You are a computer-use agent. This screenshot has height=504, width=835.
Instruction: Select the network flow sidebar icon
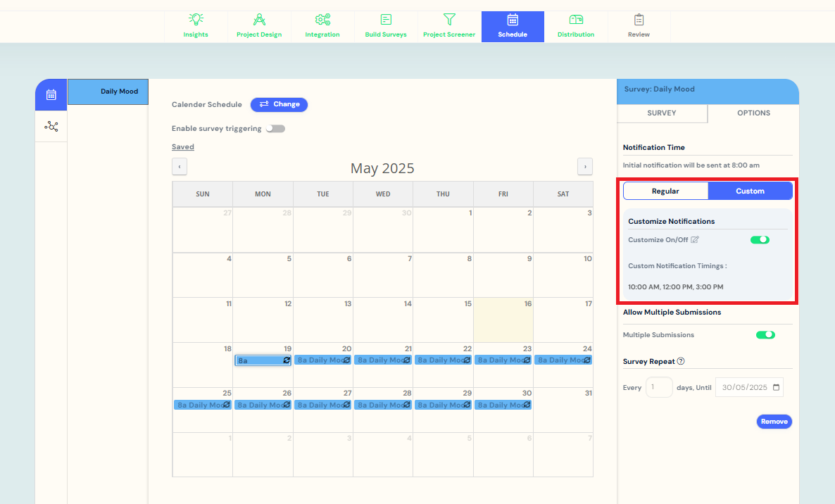[51, 126]
